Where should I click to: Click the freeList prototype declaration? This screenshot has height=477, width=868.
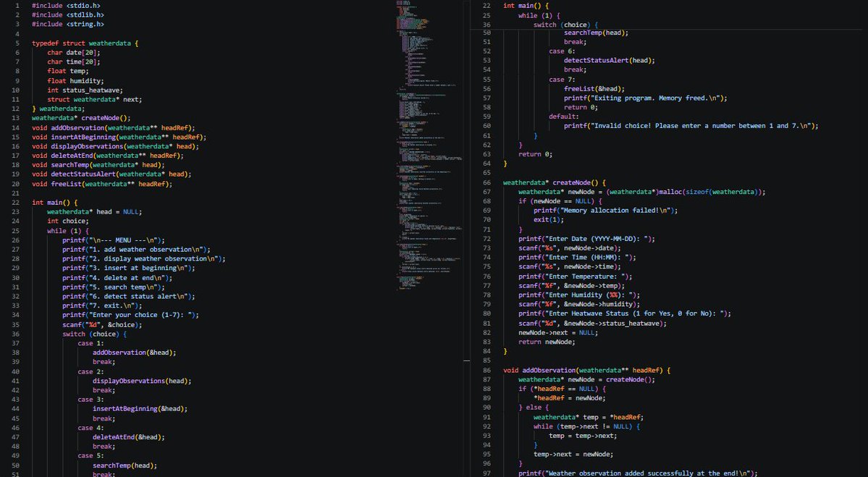click(102, 185)
